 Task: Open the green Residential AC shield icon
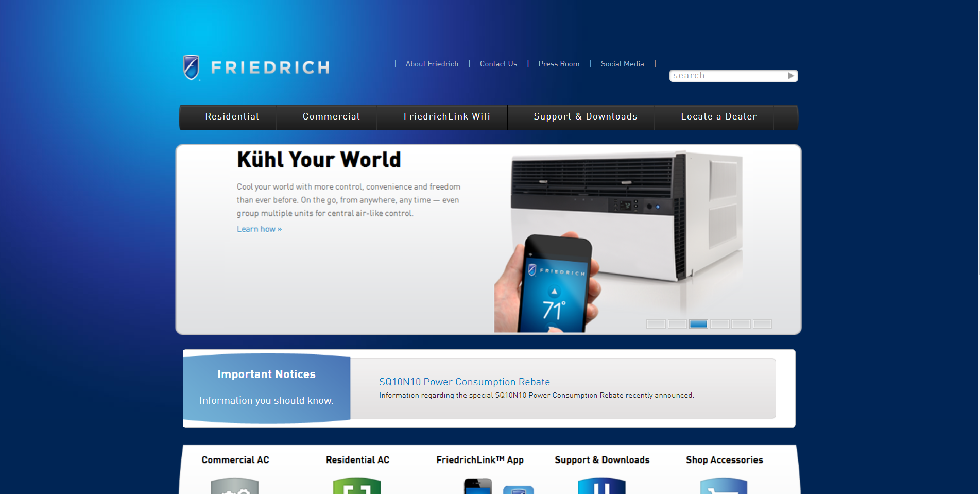click(x=357, y=486)
